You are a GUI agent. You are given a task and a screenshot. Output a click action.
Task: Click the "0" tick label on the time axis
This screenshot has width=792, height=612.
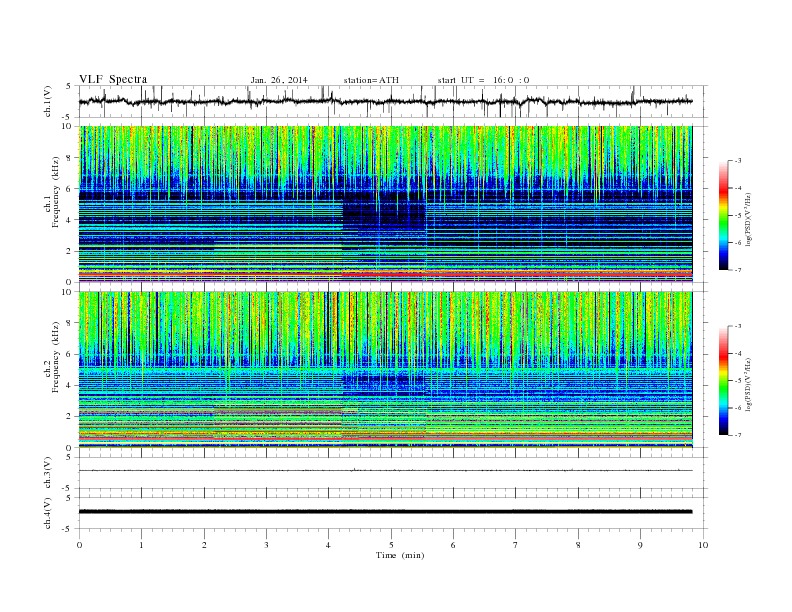coord(79,545)
